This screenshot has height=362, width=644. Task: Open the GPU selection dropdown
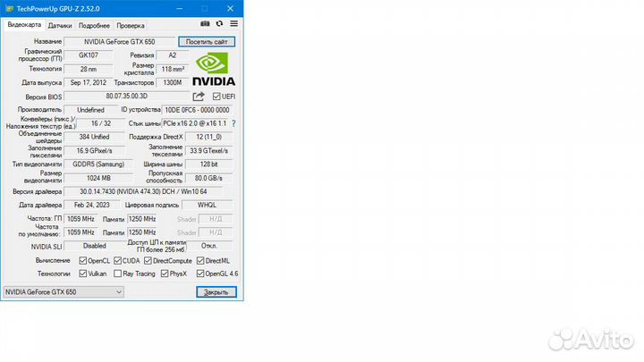64,291
